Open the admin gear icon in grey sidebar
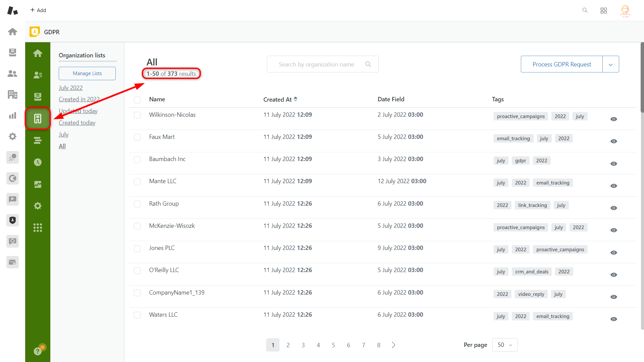This screenshot has height=362, width=644. tap(12, 137)
